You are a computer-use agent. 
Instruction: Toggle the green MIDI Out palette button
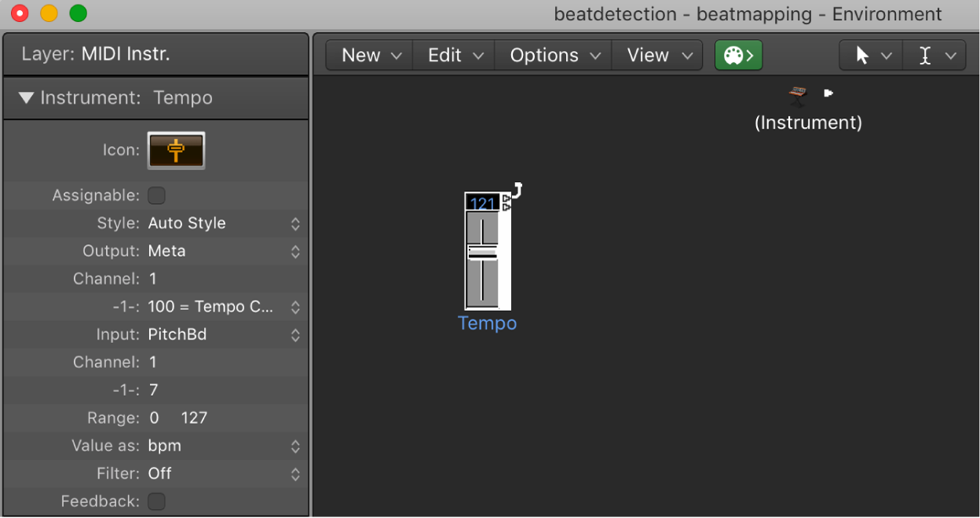point(738,56)
